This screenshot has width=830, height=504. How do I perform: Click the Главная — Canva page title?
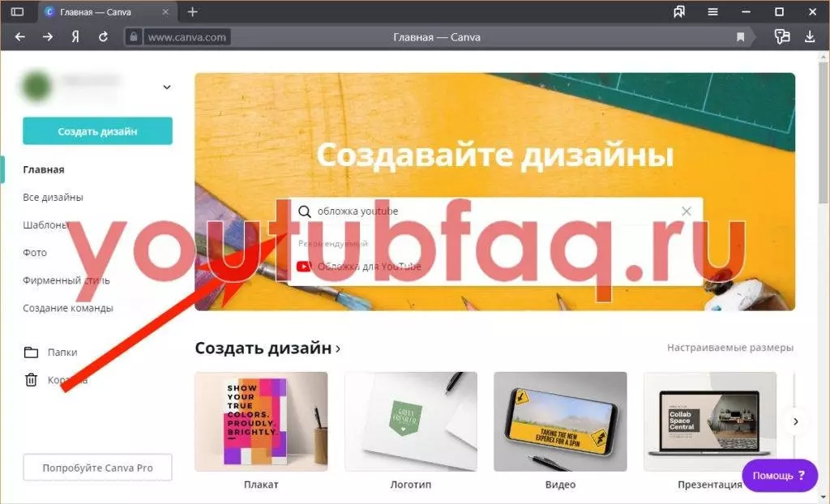[x=437, y=37]
